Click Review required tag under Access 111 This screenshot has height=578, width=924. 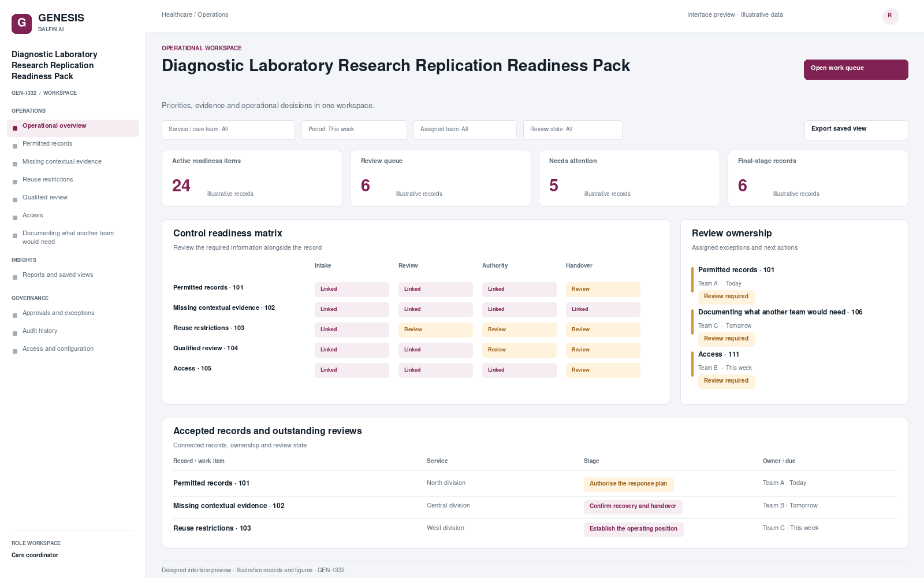(726, 381)
